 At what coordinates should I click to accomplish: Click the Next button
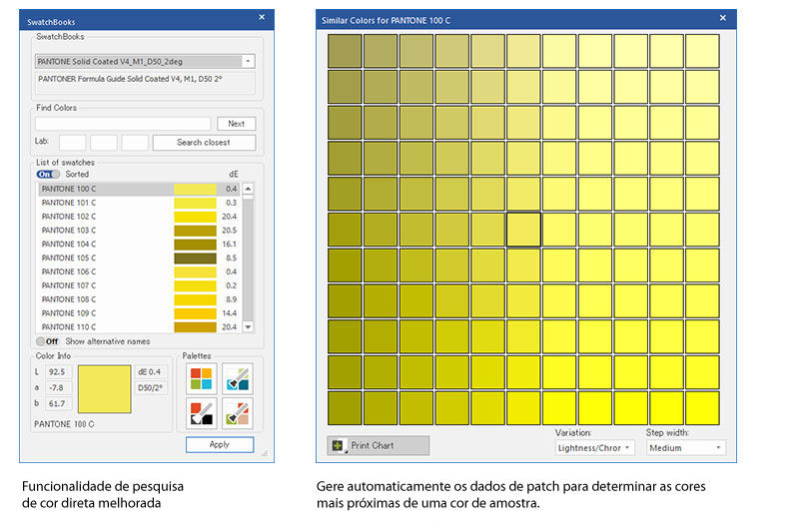click(x=236, y=124)
